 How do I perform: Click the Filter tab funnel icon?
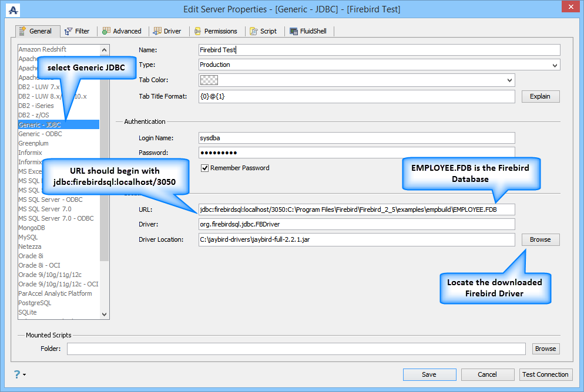click(x=69, y=31)
